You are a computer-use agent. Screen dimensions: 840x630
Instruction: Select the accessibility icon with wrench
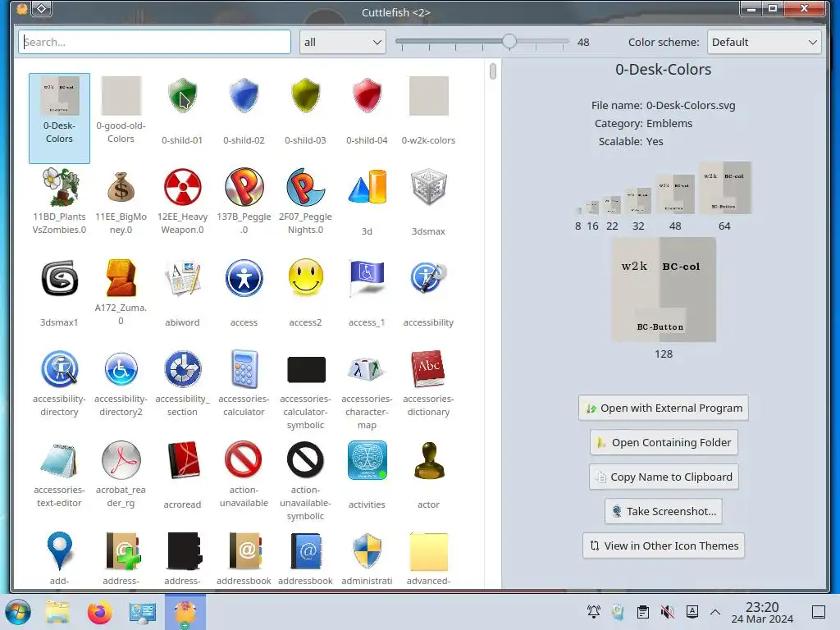pos(428,278)
